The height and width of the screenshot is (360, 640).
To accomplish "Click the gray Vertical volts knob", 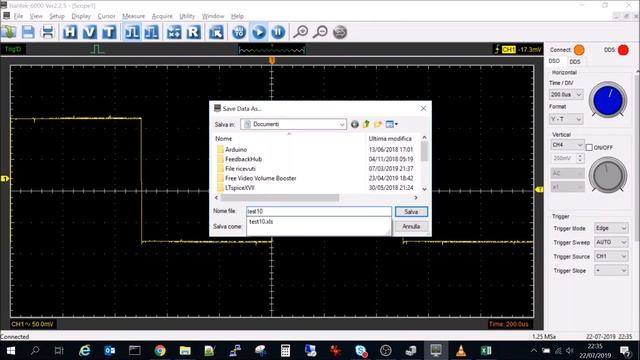I will tap(608, 175).
